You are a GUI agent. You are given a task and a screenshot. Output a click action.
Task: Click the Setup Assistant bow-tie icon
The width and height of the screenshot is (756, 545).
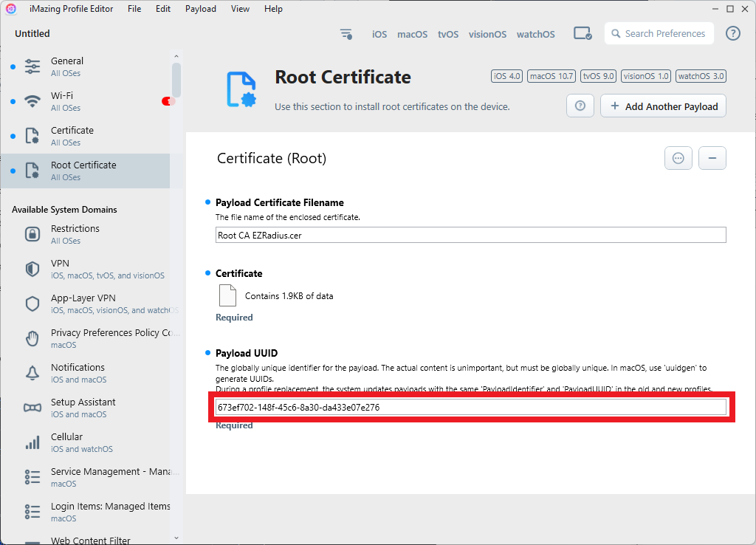point(32,408)
